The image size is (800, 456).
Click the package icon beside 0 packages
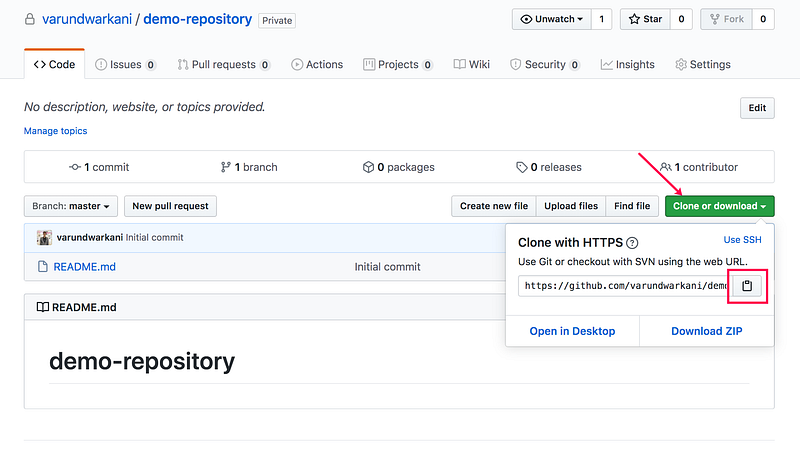(x=368, y=167)
